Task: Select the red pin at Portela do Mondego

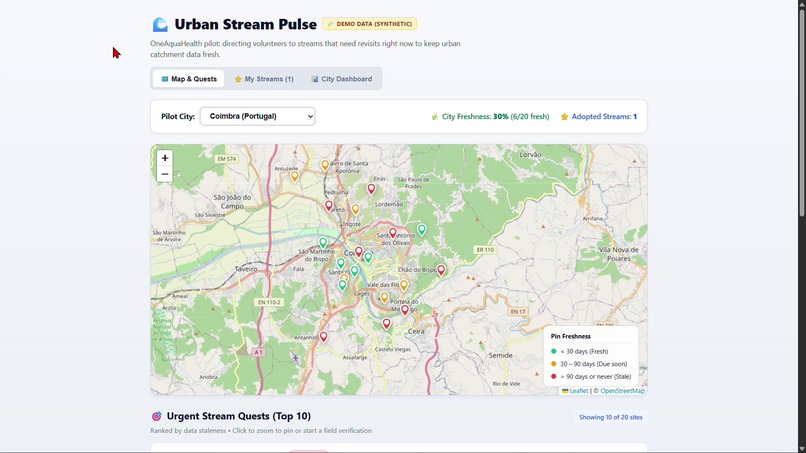Action: 405,310
